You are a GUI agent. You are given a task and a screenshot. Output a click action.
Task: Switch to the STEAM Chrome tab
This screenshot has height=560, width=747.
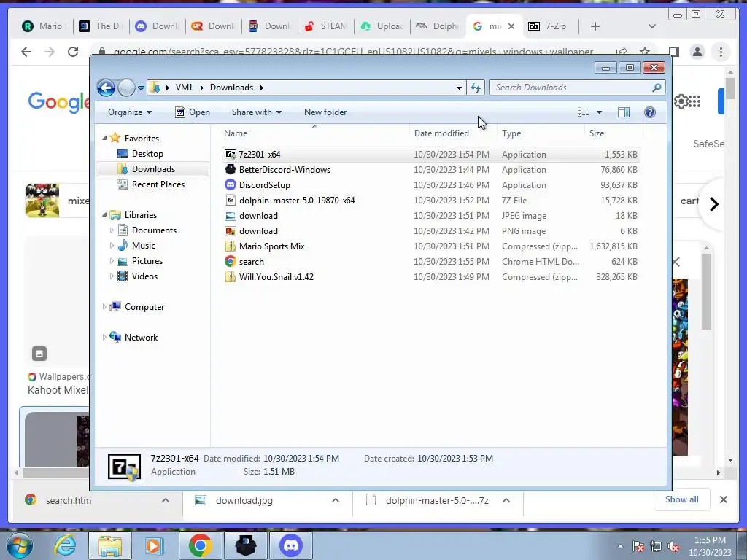(326, 26)
